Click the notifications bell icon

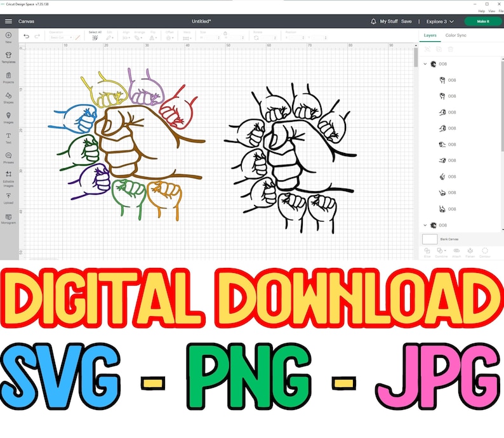point(373,22)
